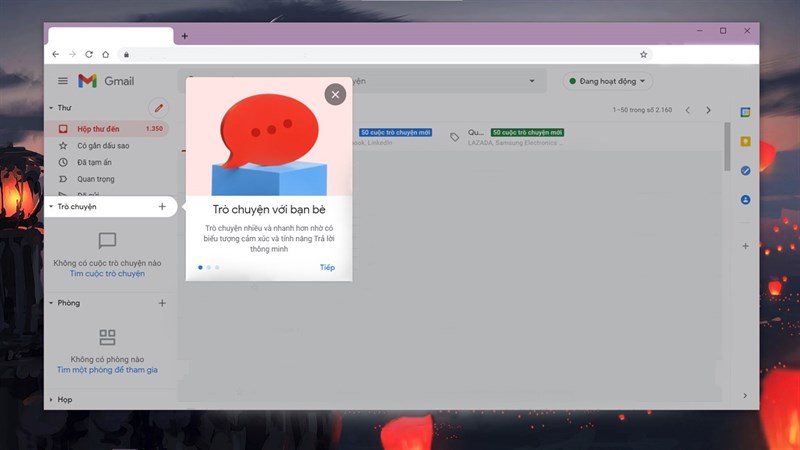Screen dimensions: 800x450
Task: Get add-ons with side panel plus
Action: [x=745, y=246]
